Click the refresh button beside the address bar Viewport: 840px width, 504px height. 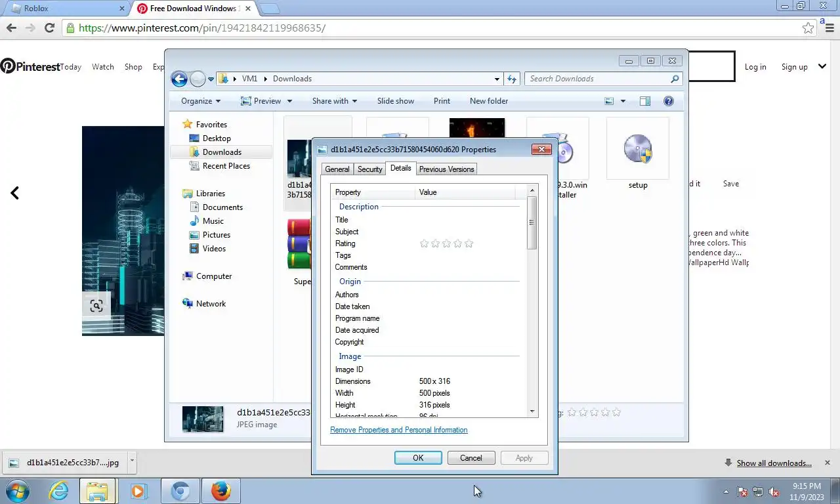512,79
